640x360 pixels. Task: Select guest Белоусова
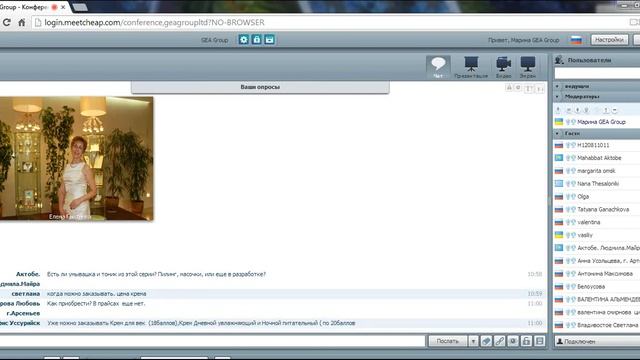591,287
